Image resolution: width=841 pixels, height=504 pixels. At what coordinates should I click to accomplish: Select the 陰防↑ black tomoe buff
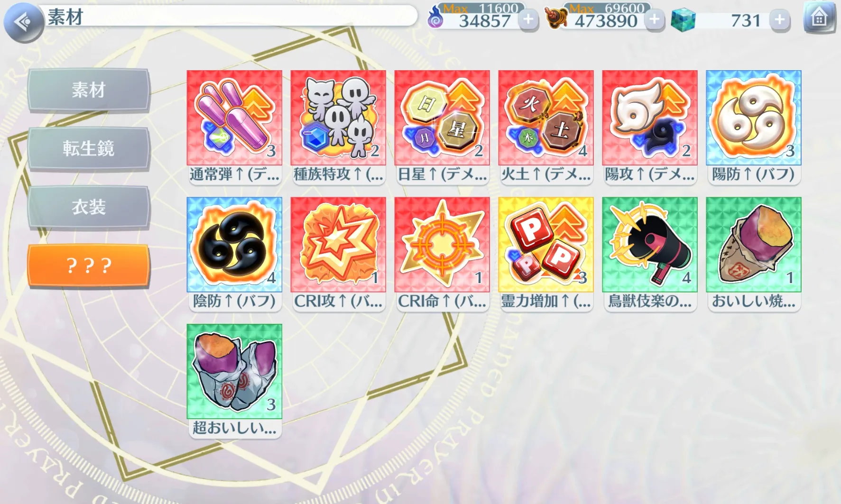point(234,254)
